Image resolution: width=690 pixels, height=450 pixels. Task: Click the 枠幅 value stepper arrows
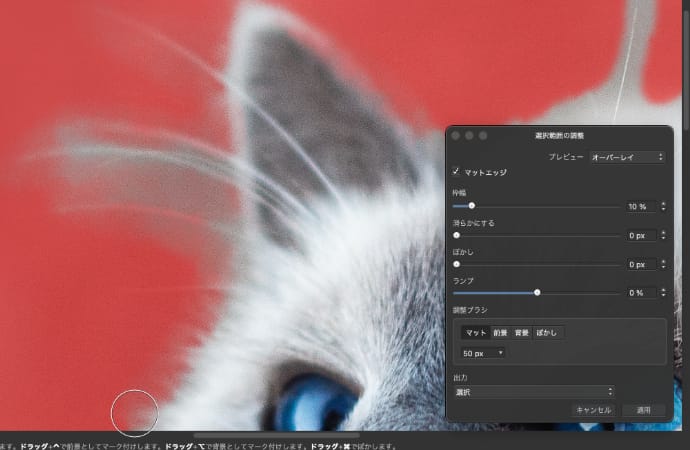point(662,206)
